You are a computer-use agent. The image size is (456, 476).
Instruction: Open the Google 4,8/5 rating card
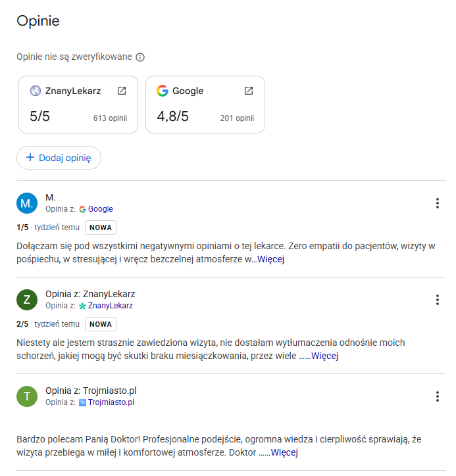click(x=205, y=105)
